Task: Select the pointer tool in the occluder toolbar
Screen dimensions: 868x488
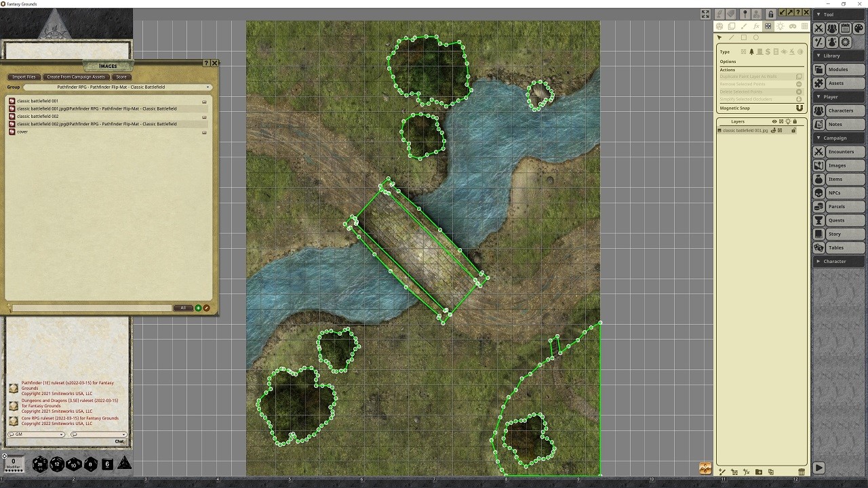Action: coord(719,37)
